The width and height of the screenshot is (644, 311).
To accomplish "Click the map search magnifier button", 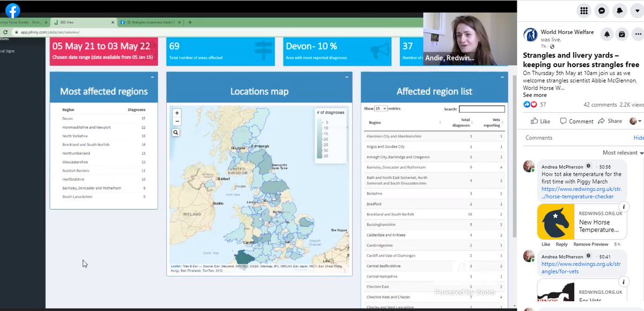I will [x=176, y=132].
